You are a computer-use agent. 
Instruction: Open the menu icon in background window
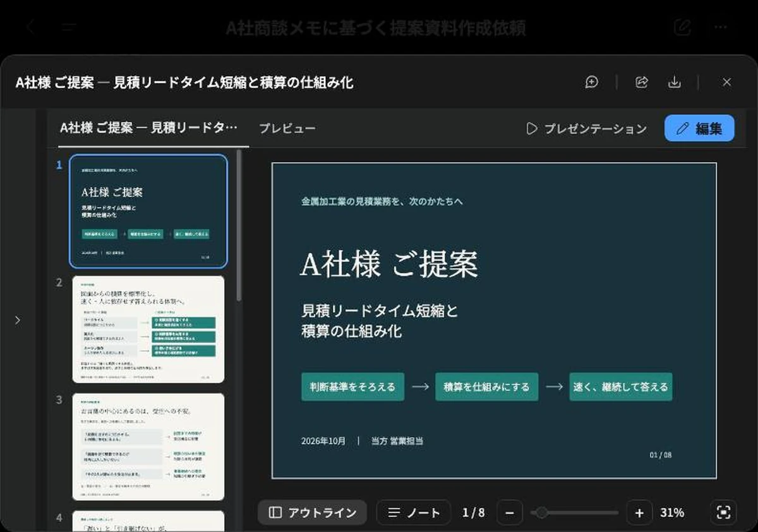69,27
